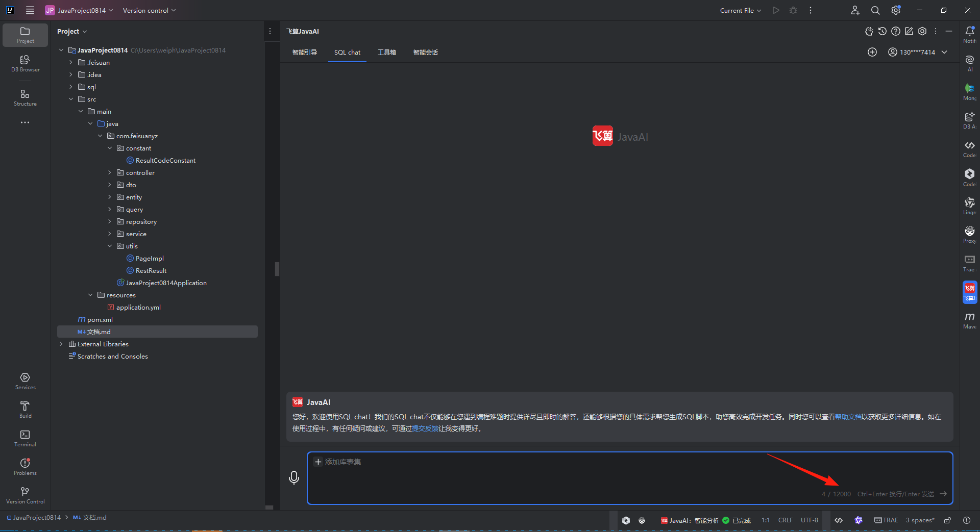This screenshot has width=980, height=532.
Task: Expand the .feisuan folder
Action: click(71, 62)
